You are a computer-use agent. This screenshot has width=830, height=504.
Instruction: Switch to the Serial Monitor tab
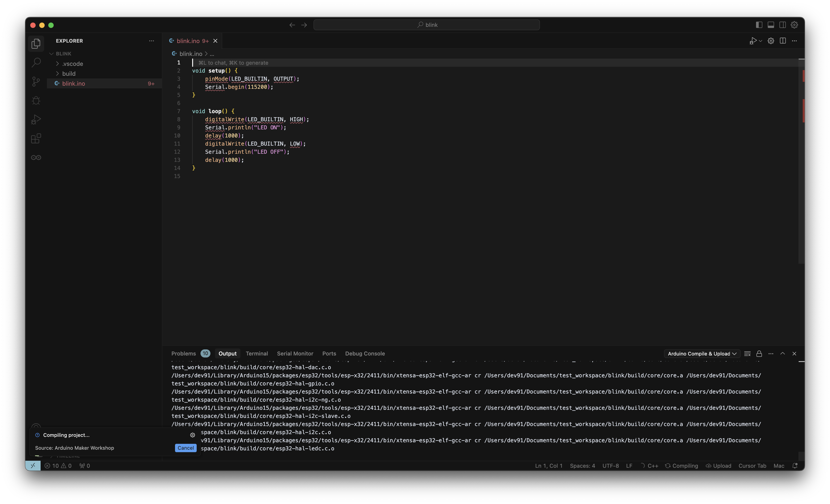tap(295, 353)
